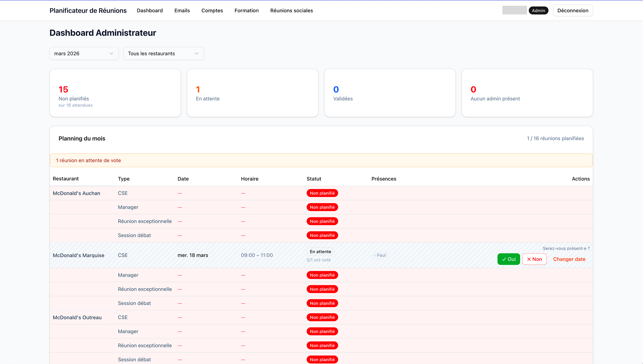Open the Formation menu item

[x=247, y=10]
